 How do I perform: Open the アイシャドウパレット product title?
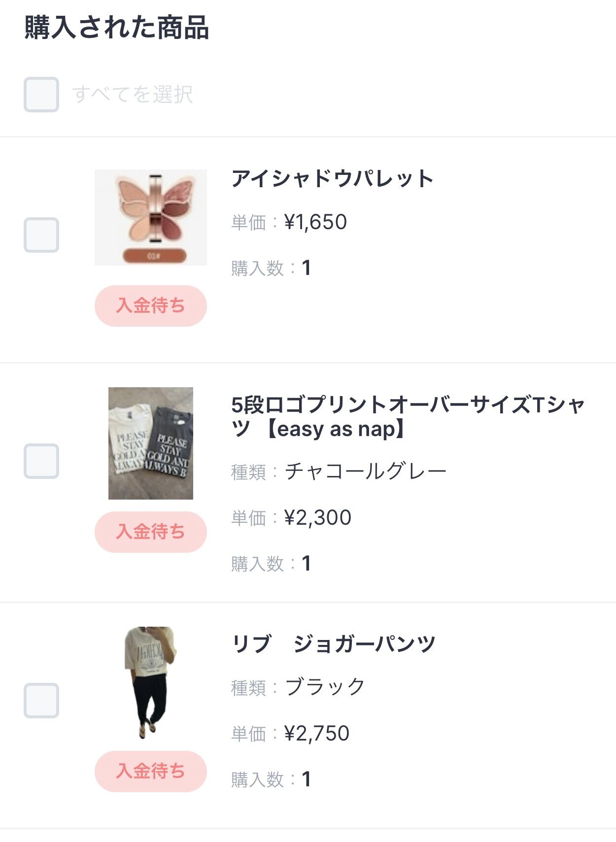[x=332, y=178]
